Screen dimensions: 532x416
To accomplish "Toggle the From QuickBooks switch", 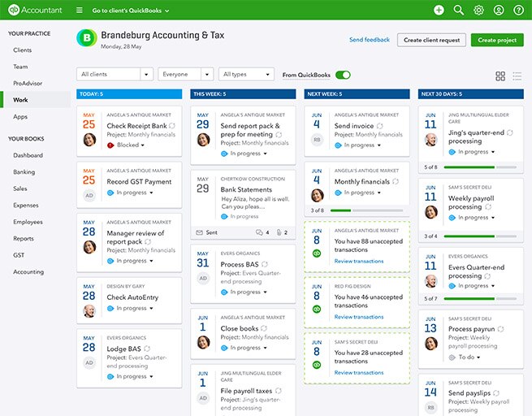I will coord(343,75).
